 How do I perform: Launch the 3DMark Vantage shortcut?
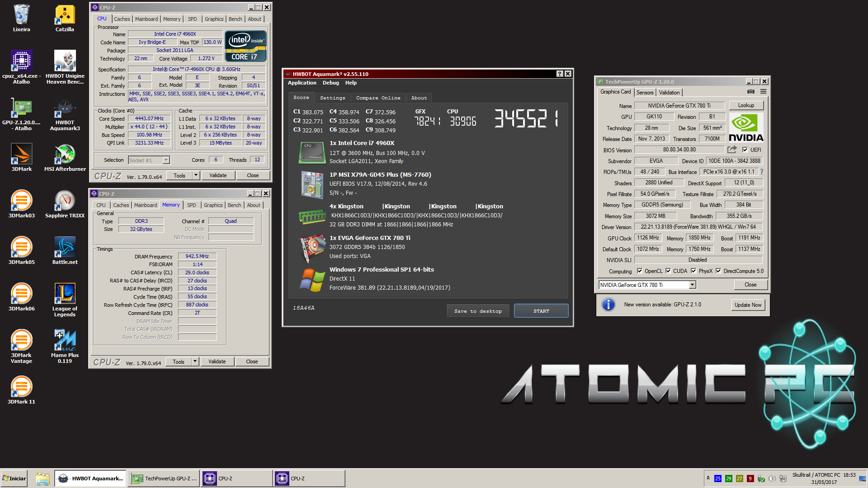coord(21,346)
